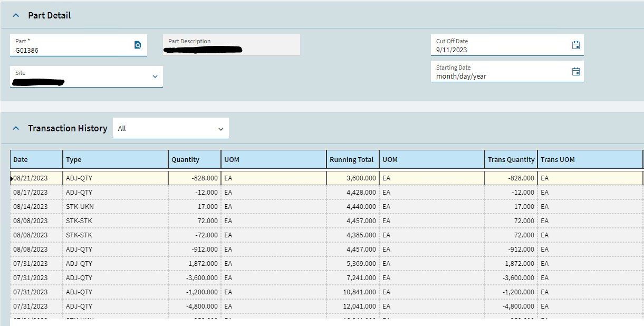Select the 08/21/2023 ADJ-QTY row
The width and height of the screenshot is (644, 326).
coord(115,178)
